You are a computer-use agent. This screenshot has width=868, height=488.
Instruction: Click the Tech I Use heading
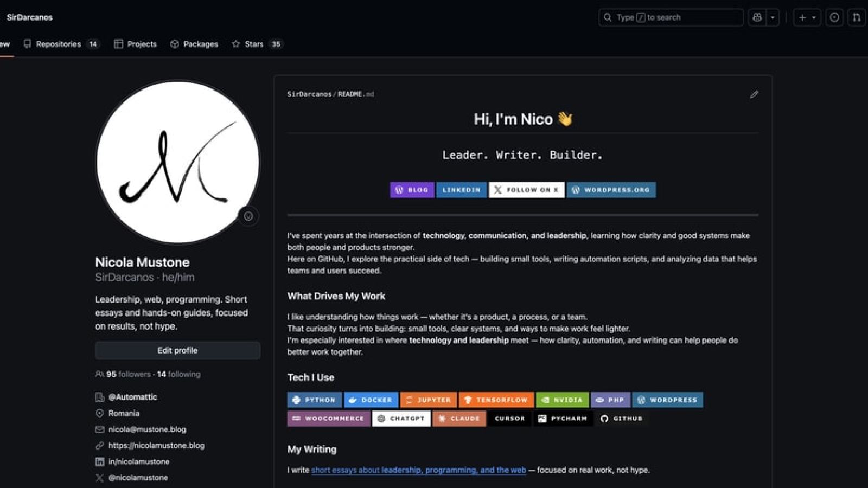[311, 377]
